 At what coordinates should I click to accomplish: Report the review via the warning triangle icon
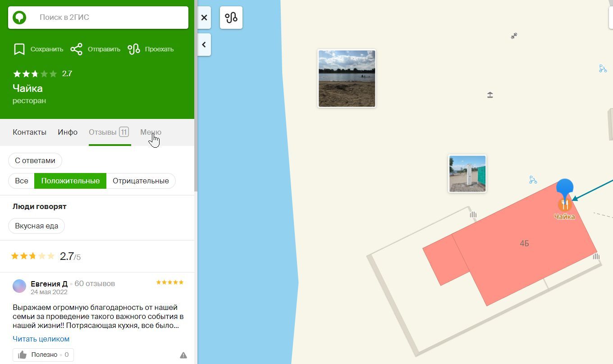[x=183, y=355]
